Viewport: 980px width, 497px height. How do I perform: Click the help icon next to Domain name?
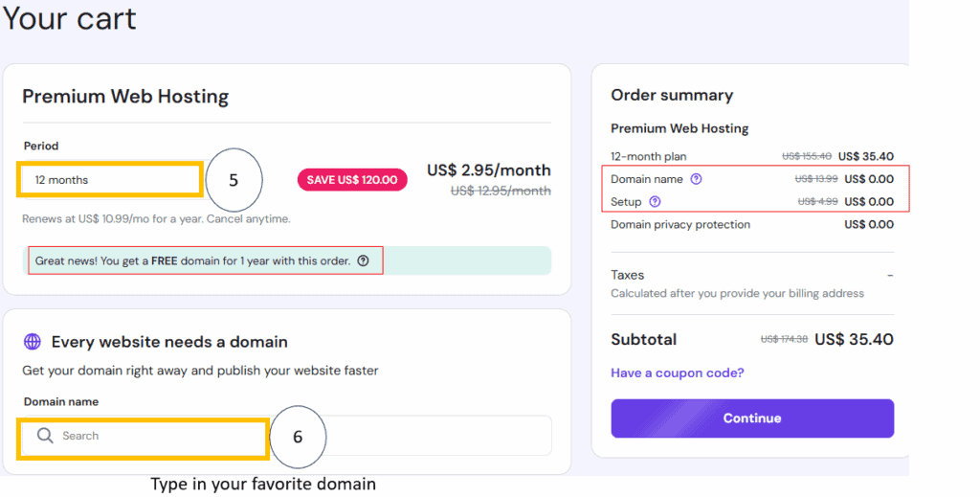696,179
